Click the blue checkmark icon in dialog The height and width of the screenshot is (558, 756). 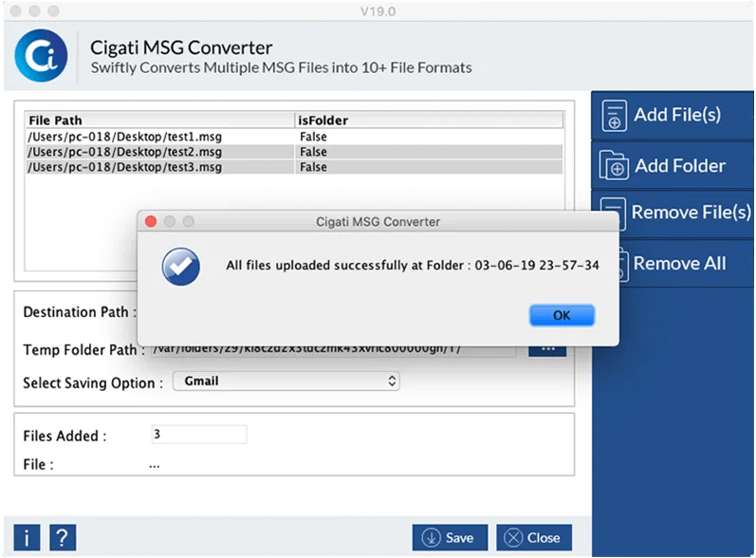181,267
